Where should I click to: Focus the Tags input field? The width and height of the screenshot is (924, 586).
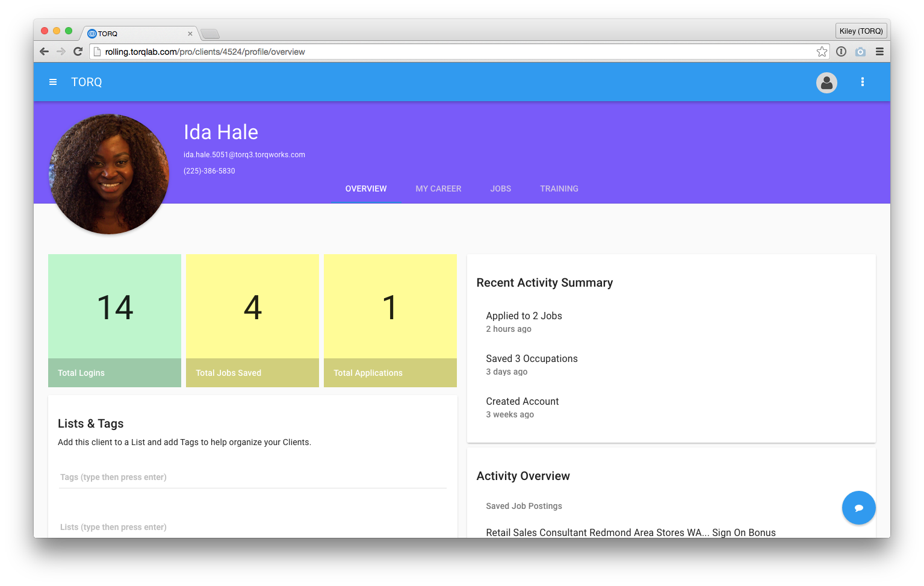pyautogui.click(x=253, y=477)
